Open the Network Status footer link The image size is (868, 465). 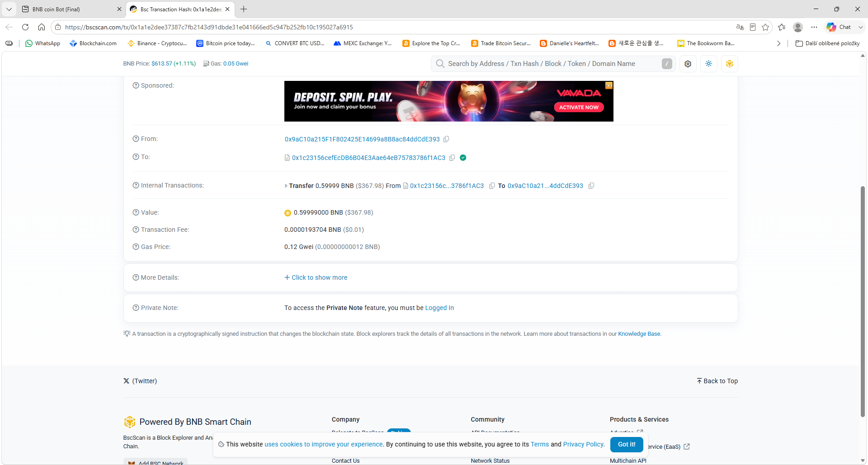pyautogui.click(x=490, y=460)
